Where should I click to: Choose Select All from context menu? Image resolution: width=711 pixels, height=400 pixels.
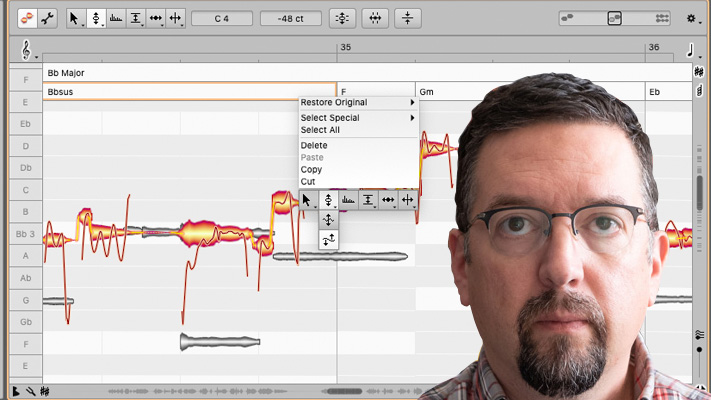coord(320,130)
